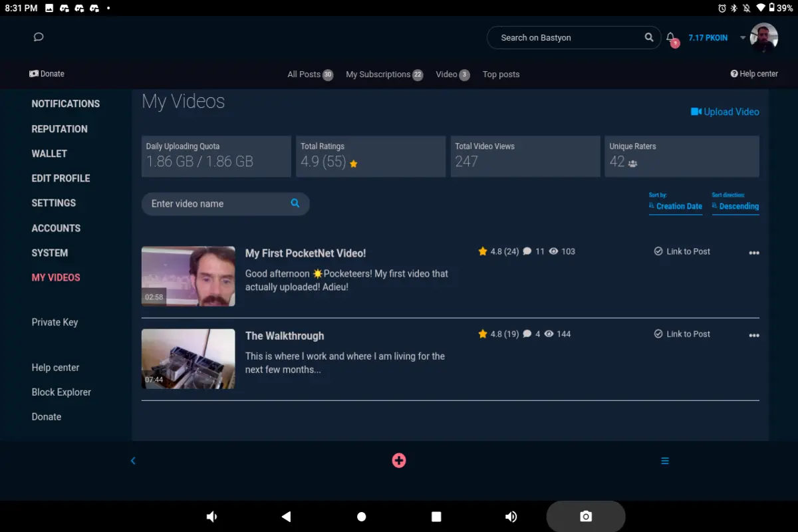Click the screenshot camera button

click(x=586, y=517)
